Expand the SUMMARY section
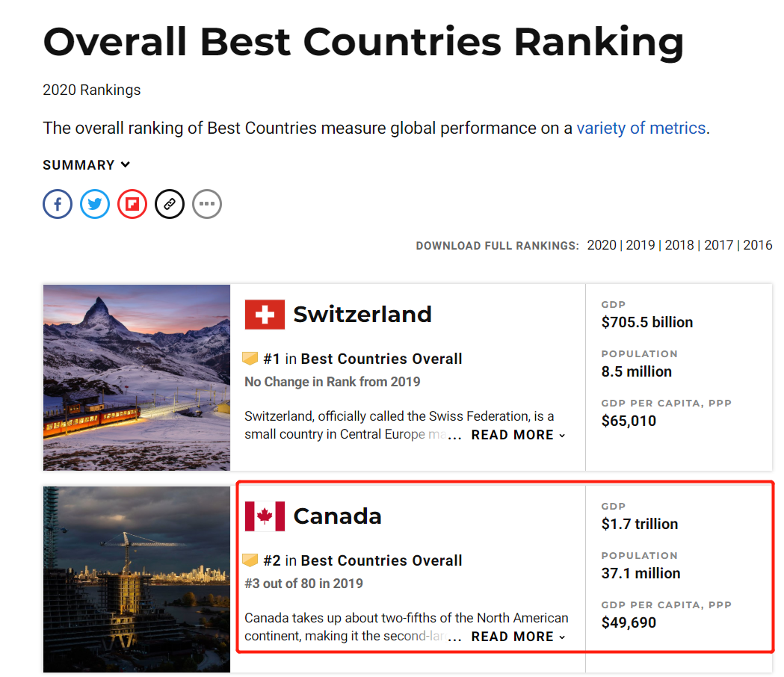The image size is (784, 677). pyautogui.click(x=86, y=165)
